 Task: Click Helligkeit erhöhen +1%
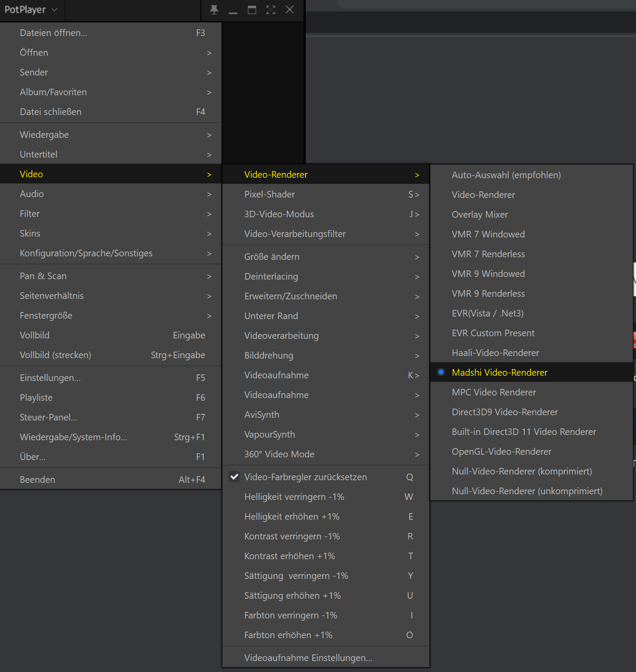(326, 516)
